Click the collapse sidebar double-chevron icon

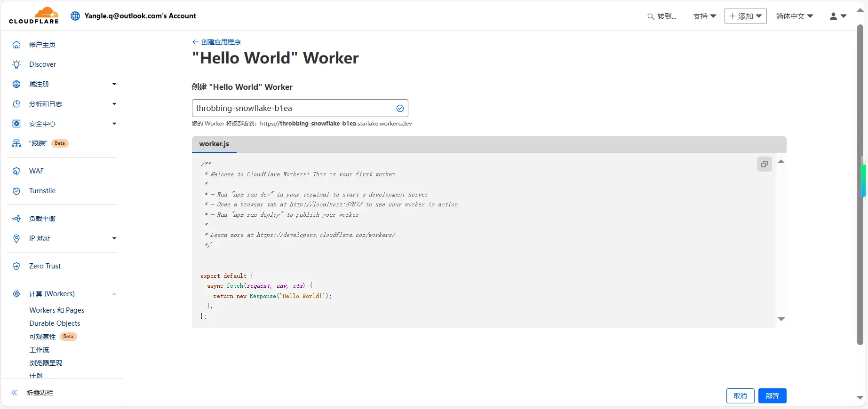click(x=14, y=393)
